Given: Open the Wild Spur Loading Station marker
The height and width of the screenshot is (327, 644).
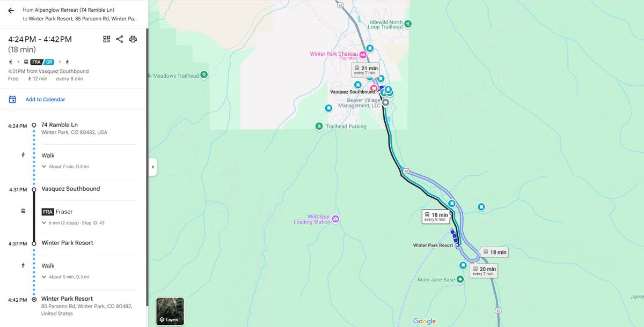Looking at the screenshot, I should 335,219.
